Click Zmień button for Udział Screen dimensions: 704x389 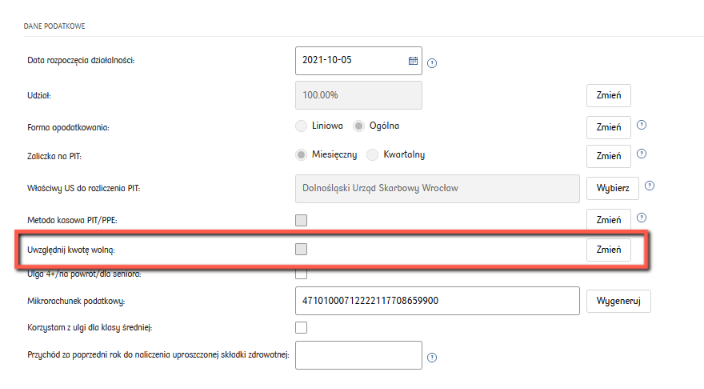pos(608,95)
